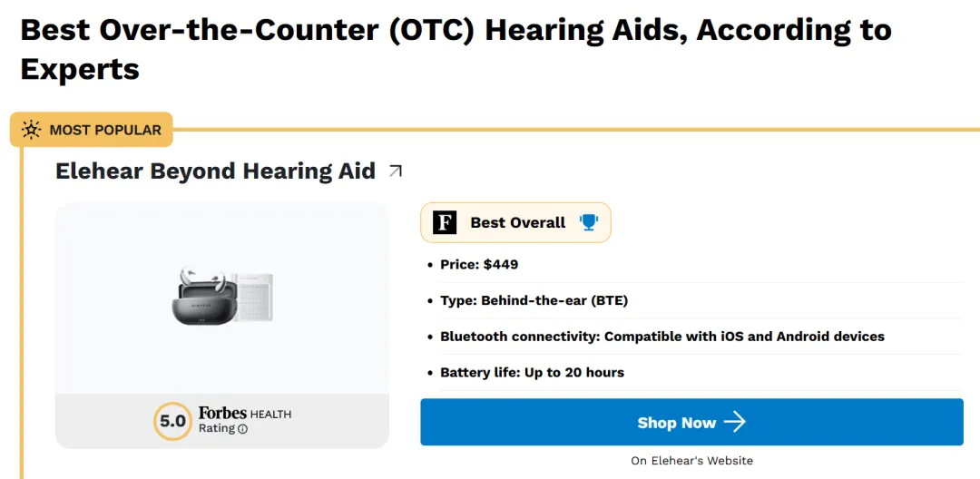Viewport: 980px width, 479px height.
Task: Click the On Elehear's Website text
Action: click(x=691, y=461)
